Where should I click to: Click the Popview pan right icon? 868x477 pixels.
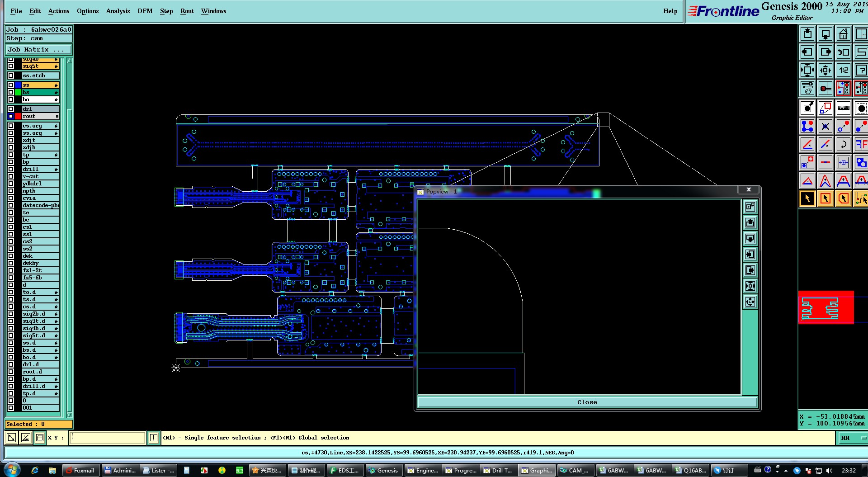[x=750, y=270]
